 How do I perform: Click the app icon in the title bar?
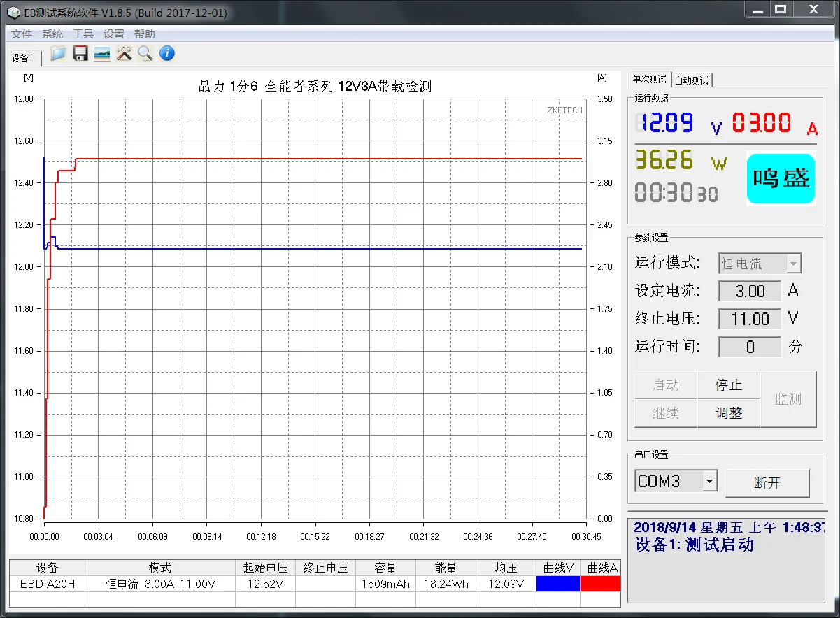[14, 13]
